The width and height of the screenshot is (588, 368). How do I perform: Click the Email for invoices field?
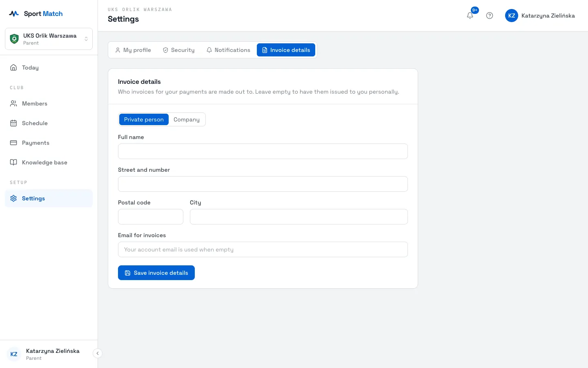pyautogui.click(x=263, y=249)
